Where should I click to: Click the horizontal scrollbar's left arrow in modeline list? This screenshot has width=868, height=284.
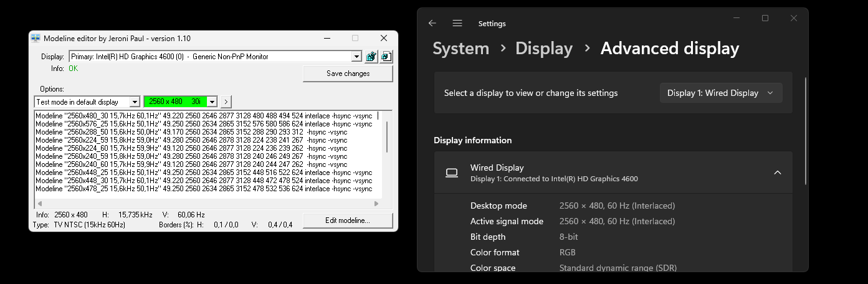point(39,204)
